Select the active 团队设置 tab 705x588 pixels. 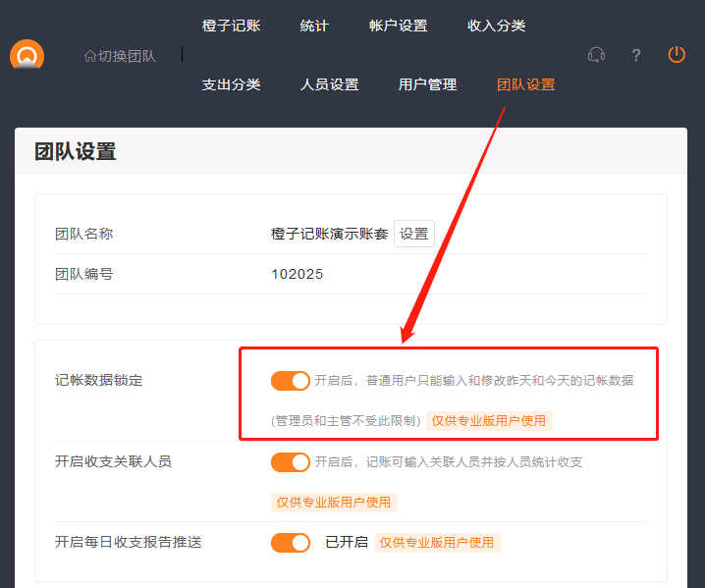[525, 84]
